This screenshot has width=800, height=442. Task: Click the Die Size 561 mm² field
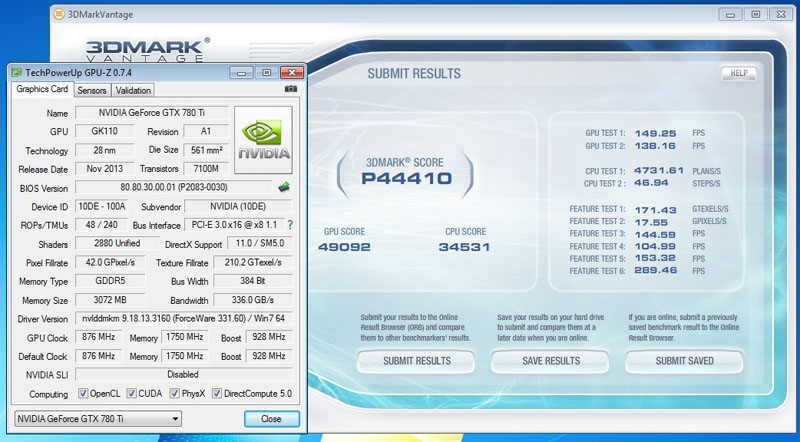(x=206, y=150)
